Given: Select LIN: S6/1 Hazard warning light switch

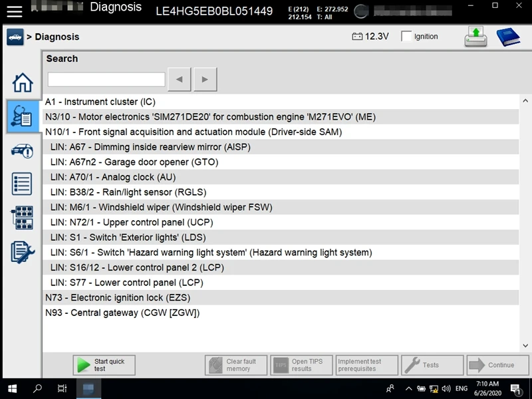Looking at the screenshot, I should point(281,253).
